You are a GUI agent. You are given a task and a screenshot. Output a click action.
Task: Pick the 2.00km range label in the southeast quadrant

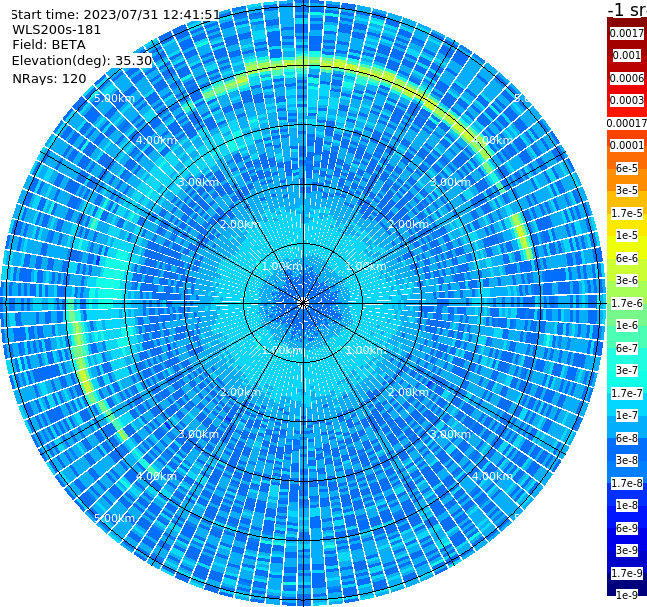408,392
